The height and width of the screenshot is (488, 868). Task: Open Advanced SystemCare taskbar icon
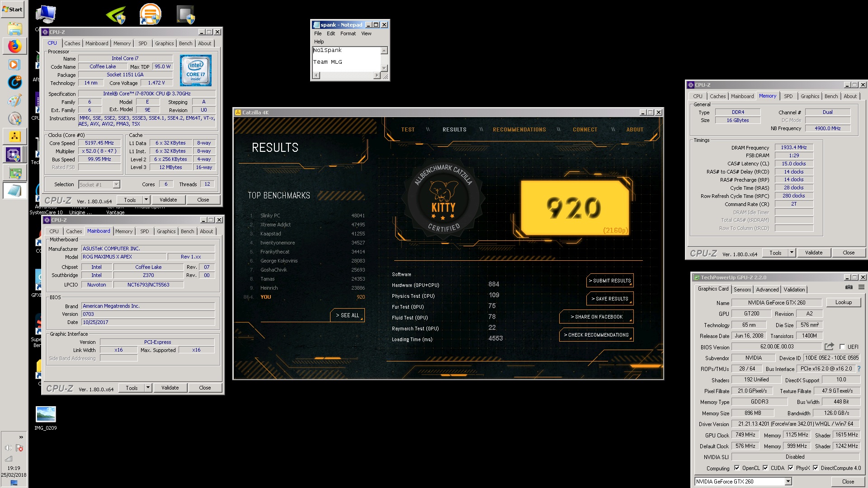coord(14,82)
